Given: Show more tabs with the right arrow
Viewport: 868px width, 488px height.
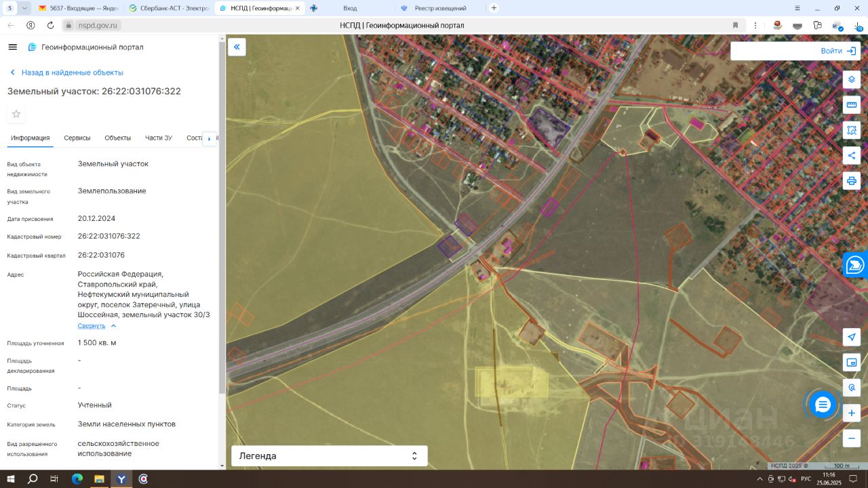Looking at the screenshot, I should coord(209,138).
